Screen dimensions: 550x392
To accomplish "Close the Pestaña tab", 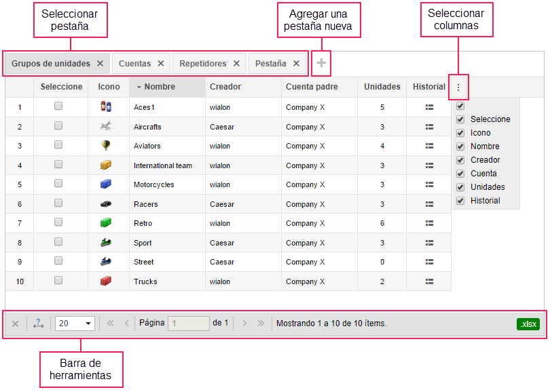I will pyautogui.click(x=297, y=63).
